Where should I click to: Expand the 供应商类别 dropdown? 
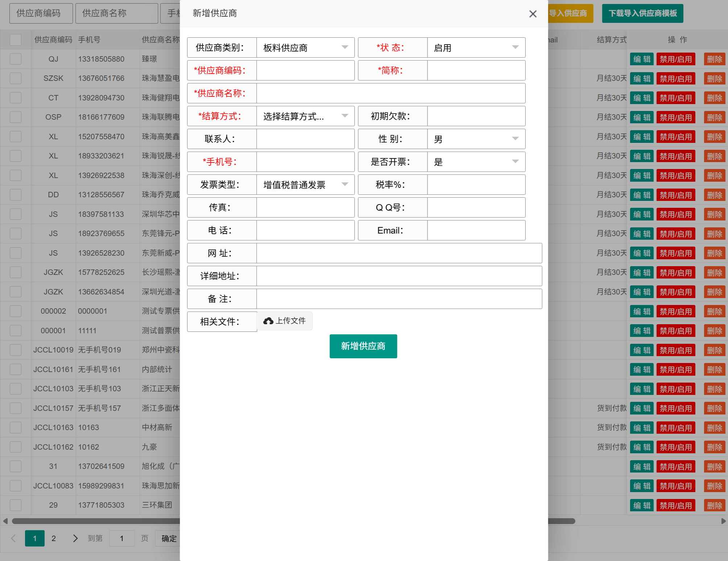(305, 48)
